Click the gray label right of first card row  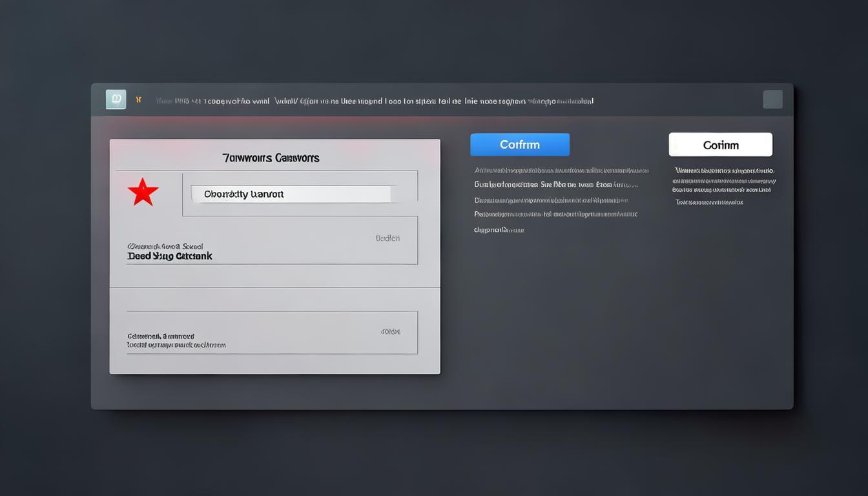[x=387, y=238]
